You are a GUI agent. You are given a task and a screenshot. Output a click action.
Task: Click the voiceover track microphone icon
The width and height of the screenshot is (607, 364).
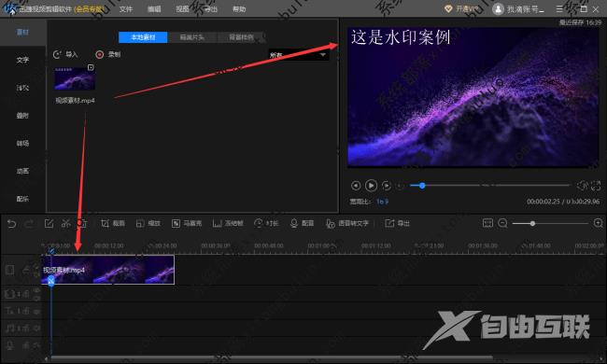coord(9,345)
